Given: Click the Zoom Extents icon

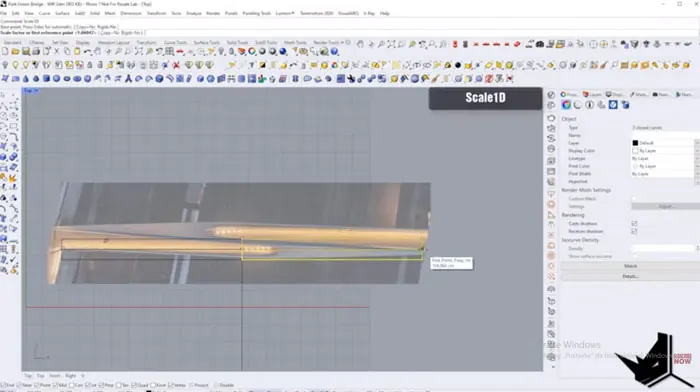Looking at the screenshot, I should (139, 52).
